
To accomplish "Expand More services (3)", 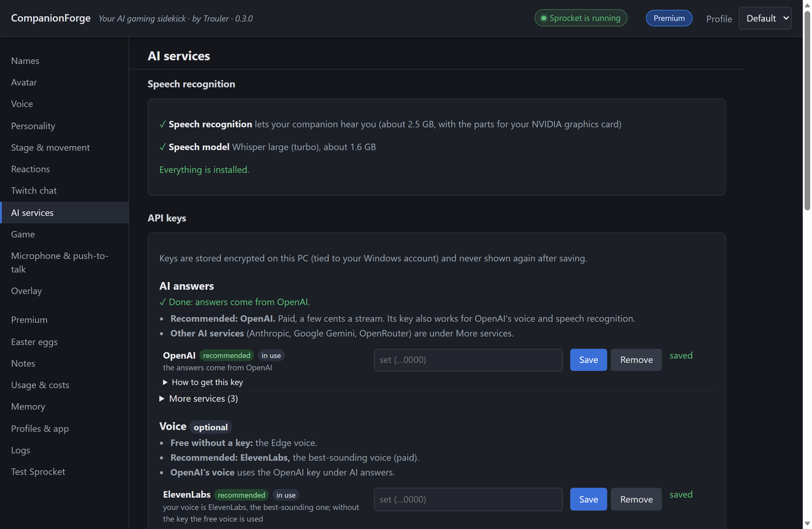I will pyautogui.click(x=199, y=399).
